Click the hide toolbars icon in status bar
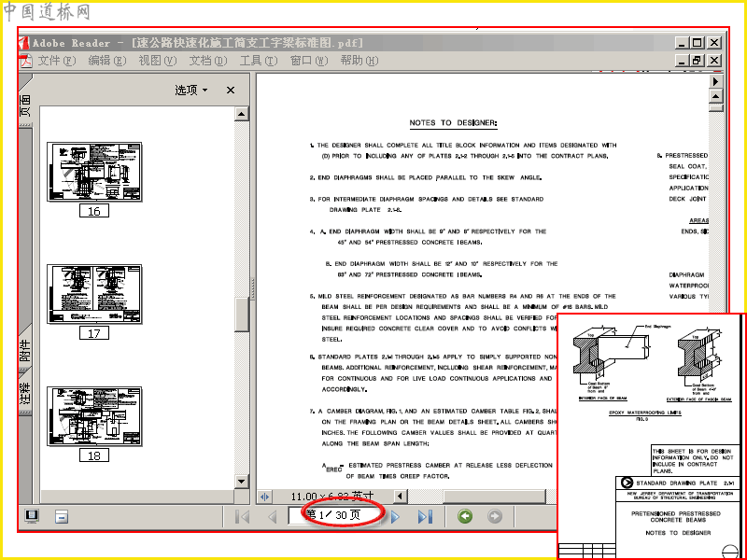 point(62,516)
